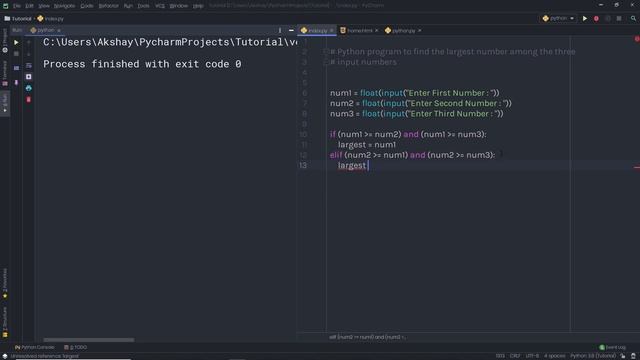The width and height of the screenshot is (640, 360).
Task: Open the File menu
Action: click(x=17, y=6)
